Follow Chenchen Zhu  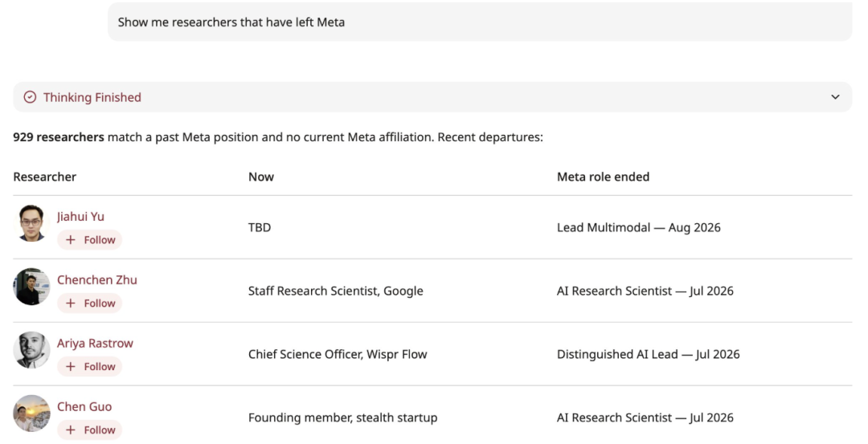pyautogui.click(x=90, y=303)
